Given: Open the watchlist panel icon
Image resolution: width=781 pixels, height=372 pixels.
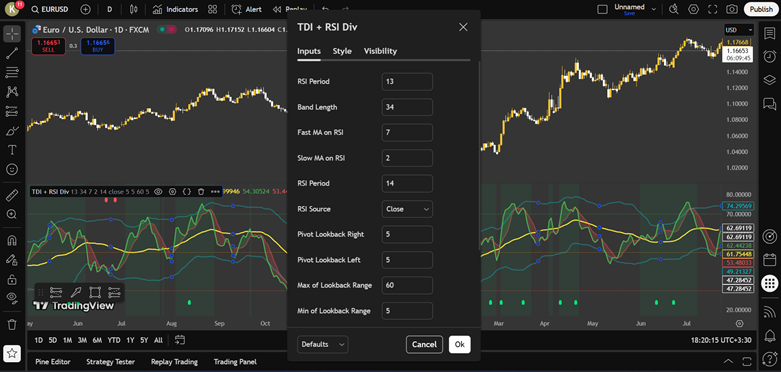Looking at the screenshot, I should [x=770, y=33].
